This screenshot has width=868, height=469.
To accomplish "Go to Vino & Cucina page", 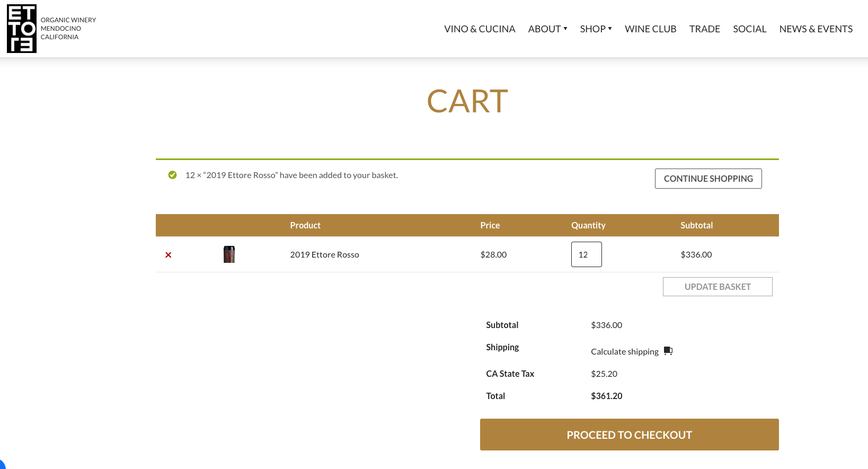I will 480,29.
